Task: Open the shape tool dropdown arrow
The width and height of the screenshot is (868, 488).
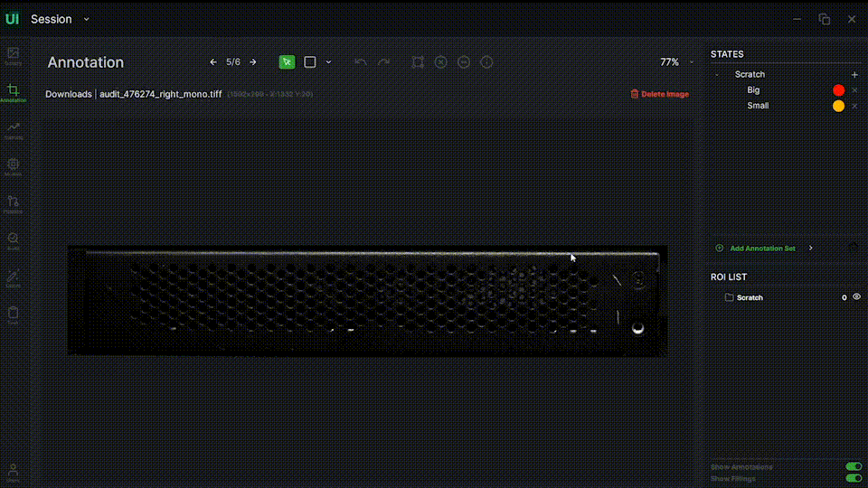Action: click(328, 62)
